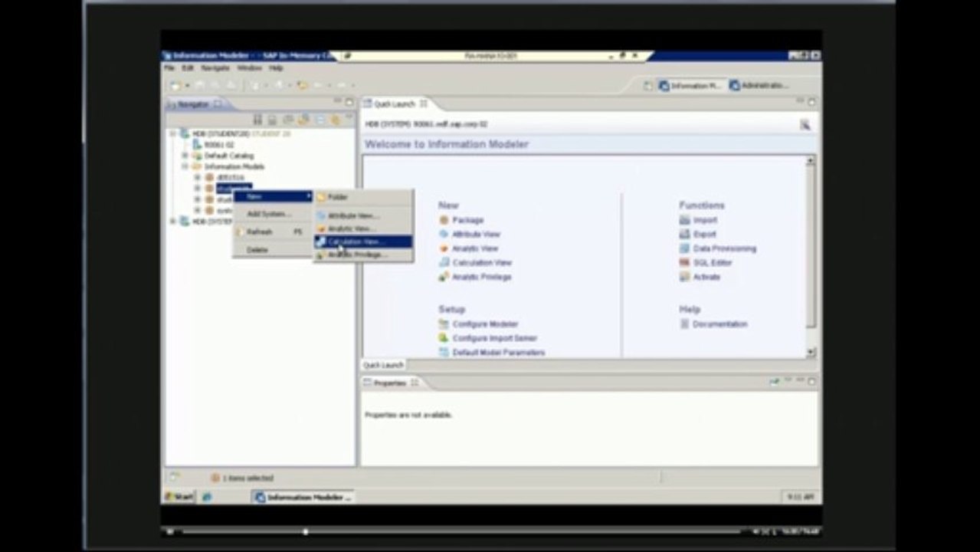Click the Calculation View icon in Quick Launch
Screen dimensions: 980x552
pyautogui.click(x=444, y=262)
